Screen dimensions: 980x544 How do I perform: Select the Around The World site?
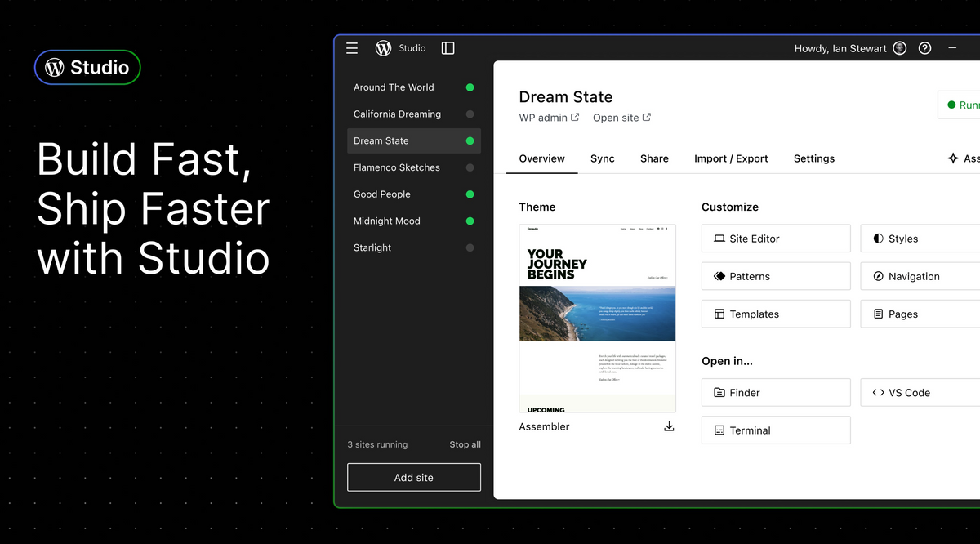click(414, 87)
